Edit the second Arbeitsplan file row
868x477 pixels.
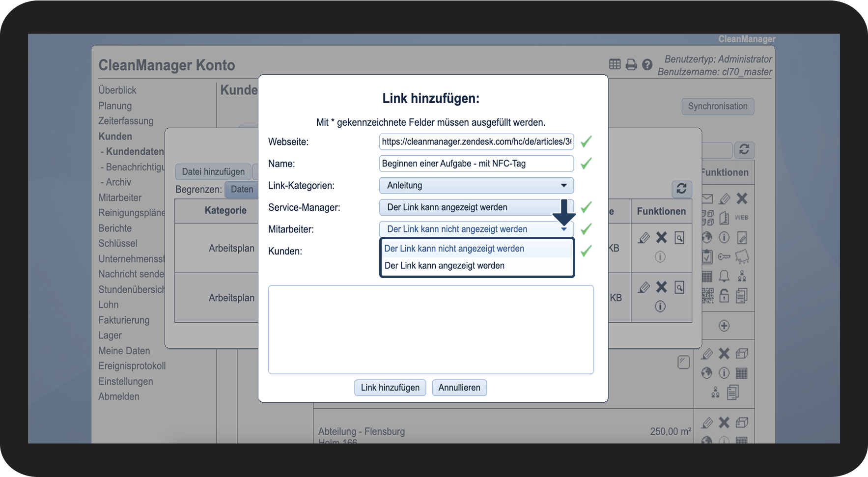tap(644, 287)
